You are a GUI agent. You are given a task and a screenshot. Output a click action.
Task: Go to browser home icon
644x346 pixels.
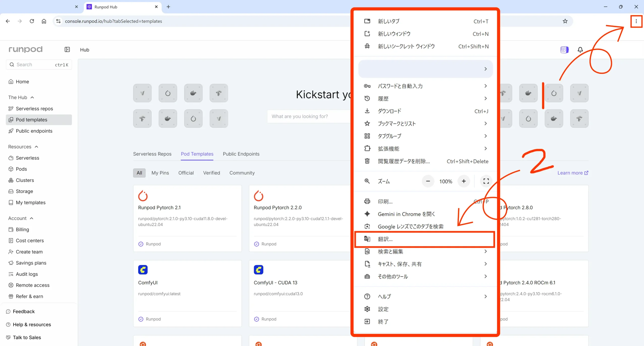coord(44,21)
